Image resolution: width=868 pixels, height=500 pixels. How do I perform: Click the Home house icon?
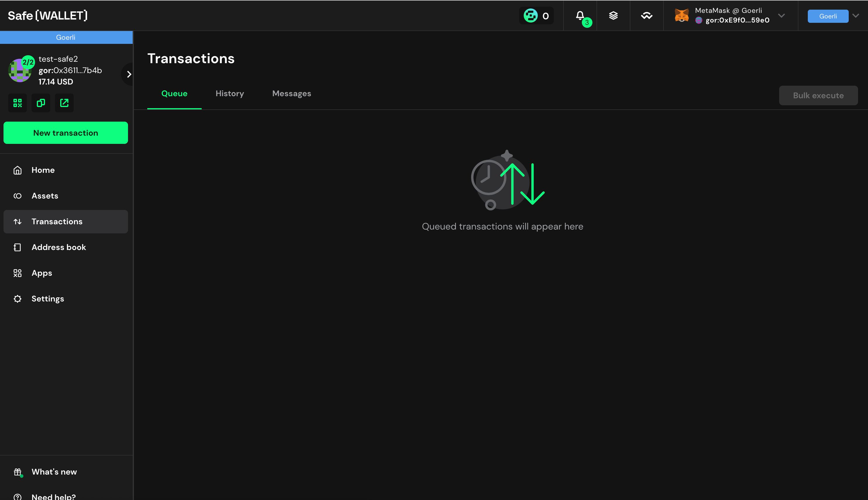pos(18,170)
